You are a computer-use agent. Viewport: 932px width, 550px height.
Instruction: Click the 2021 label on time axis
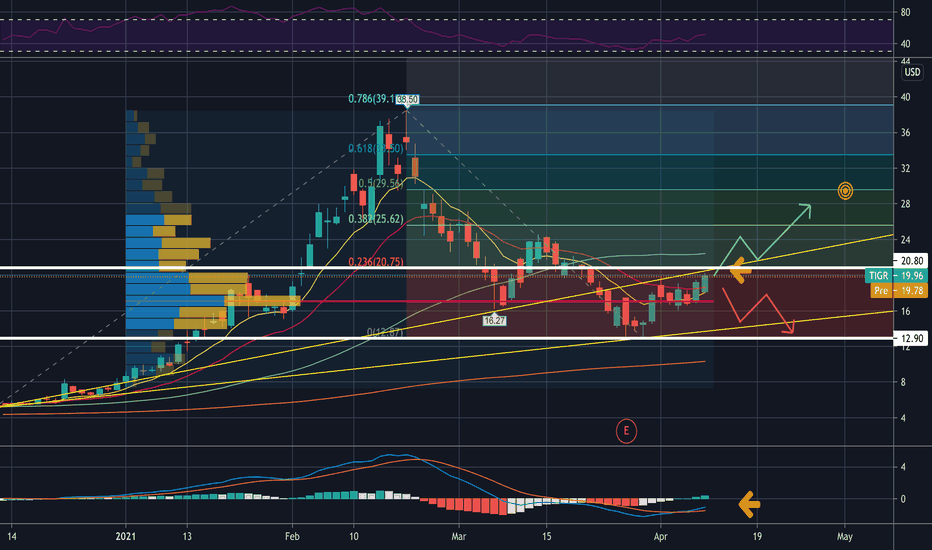click(125, 536)
